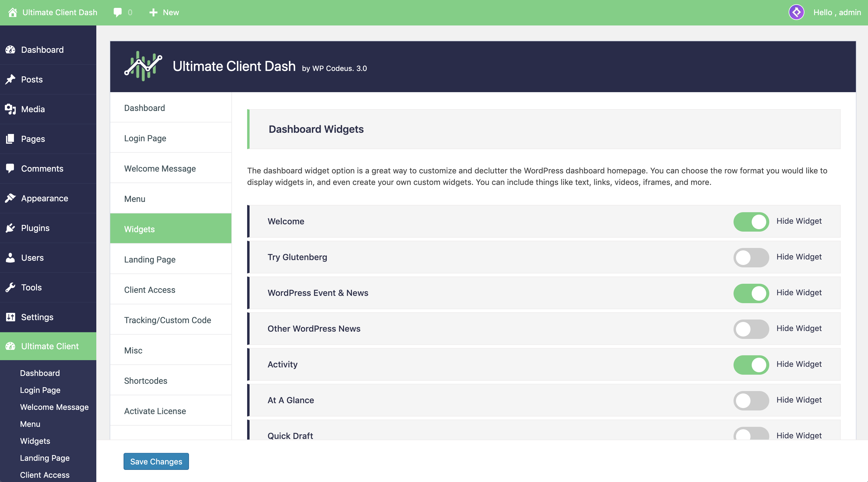Click the Save Changes button
Viewport: 868px width, 482px height.
(x=156, y=461)
